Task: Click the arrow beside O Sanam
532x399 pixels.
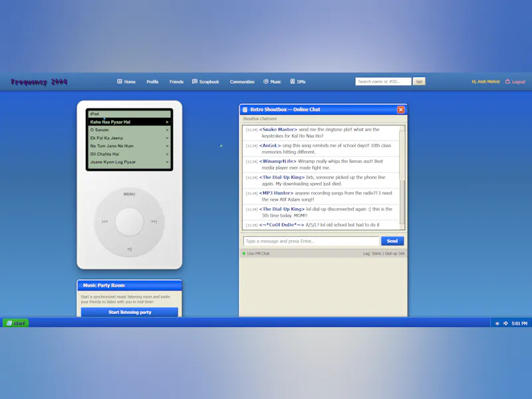Action: (167, 130)
